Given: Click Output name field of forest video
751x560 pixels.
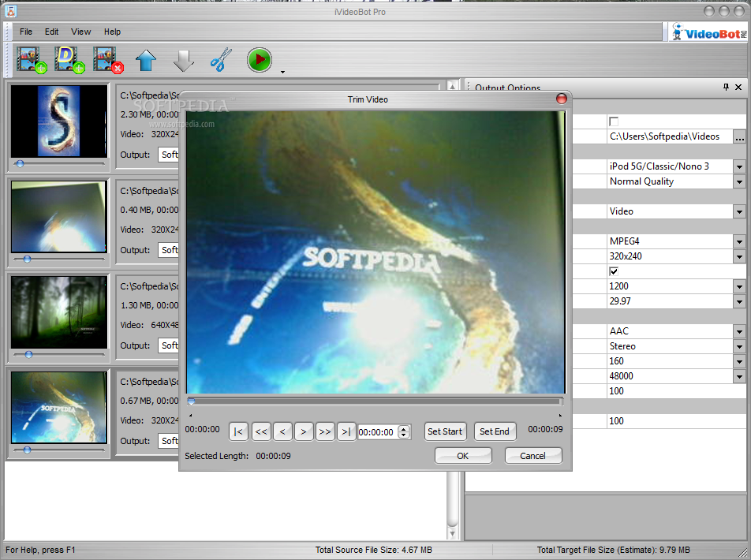Looking at the screenshot, I should [x=169, y=345].
